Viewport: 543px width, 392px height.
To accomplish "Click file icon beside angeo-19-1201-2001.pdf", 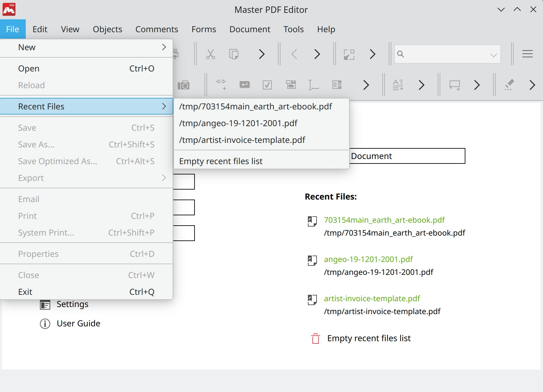I will tap(312, 260).
